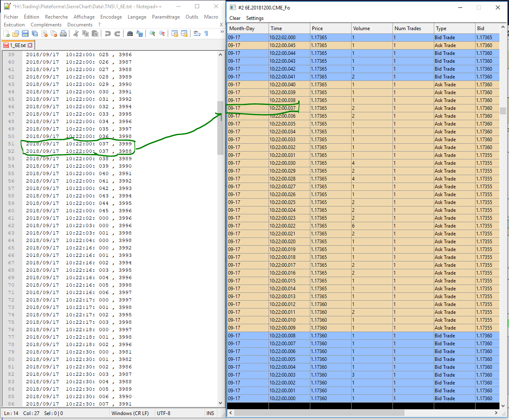This screenshot has height=420, width=509.
Task: Switch to the 1_6E.txt tab
Action: click(18, 45)
